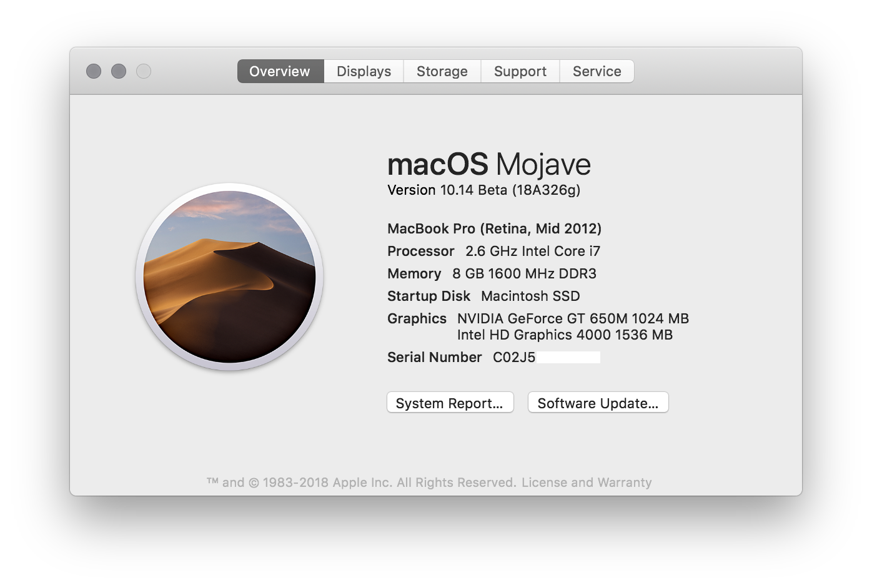This screenshot has height=588, width=872.
Task: Click the macOS Mojave title
Action: click(x=489, y=164)
